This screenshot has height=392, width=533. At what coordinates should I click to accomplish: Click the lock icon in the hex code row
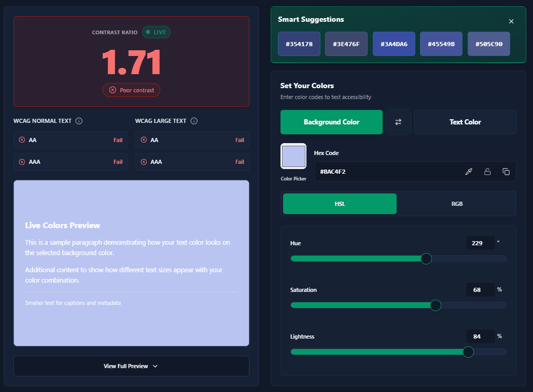tap(487, 171)
